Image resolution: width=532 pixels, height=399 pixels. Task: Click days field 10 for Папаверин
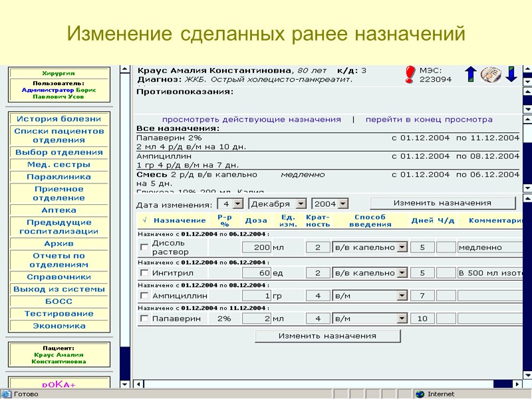coord(422,319)
